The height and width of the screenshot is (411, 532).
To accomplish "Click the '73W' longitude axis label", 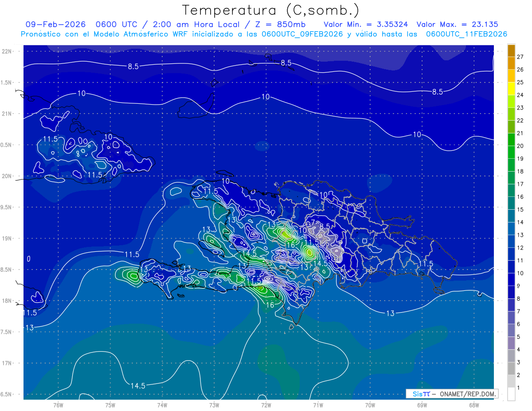I will [214, 405].
